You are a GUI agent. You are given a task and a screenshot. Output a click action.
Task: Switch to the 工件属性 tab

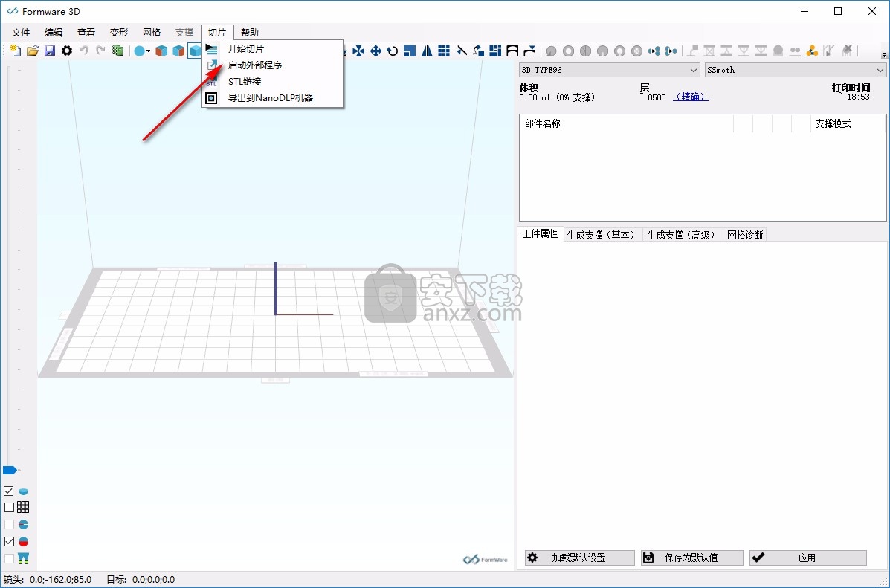pyautogui.click(x=541, y=234)
